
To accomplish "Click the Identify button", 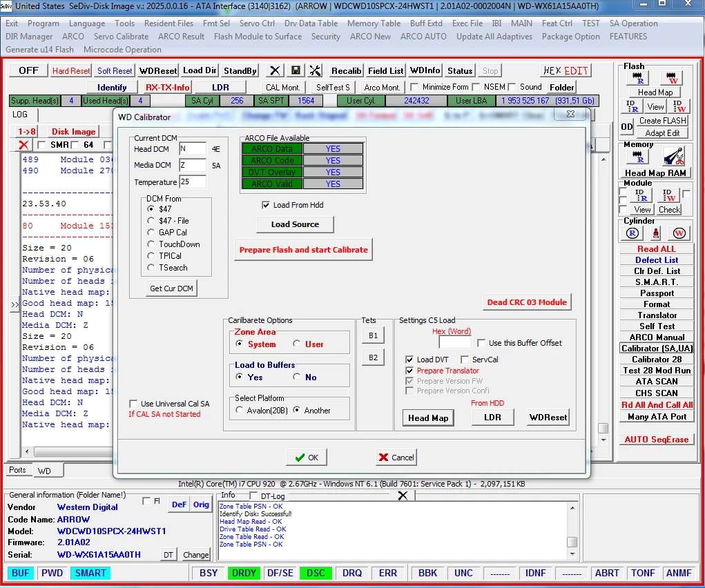I will [x=112, y=87].
